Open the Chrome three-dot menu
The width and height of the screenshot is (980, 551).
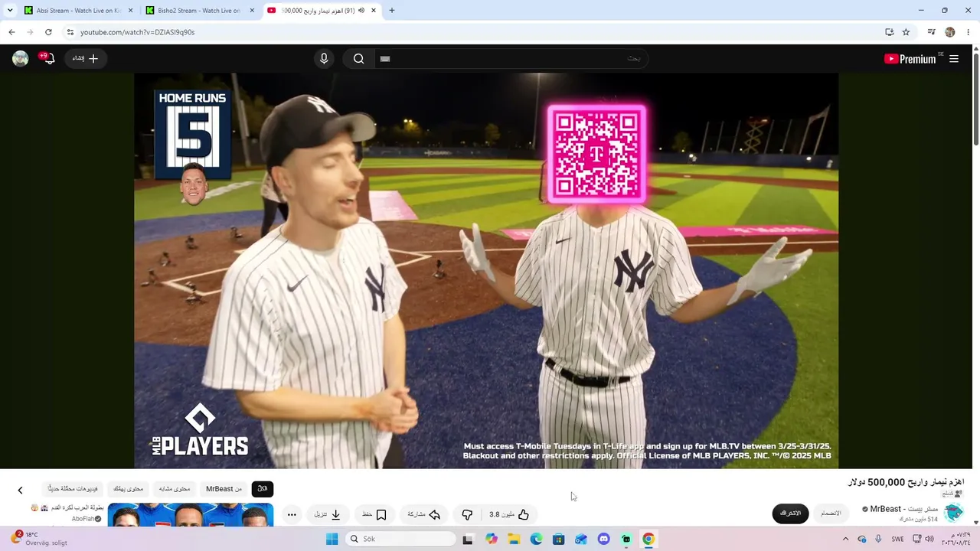coord(969,32)
